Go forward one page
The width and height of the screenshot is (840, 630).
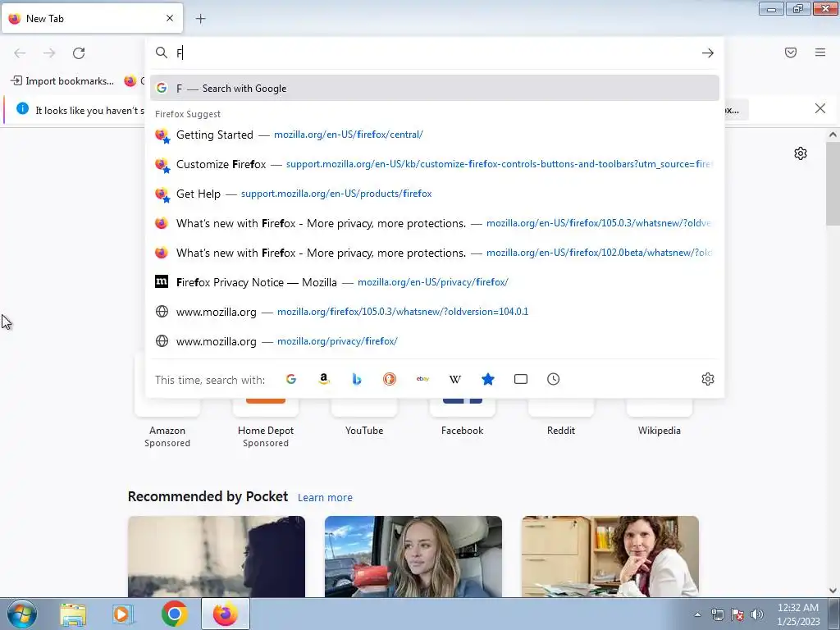click(x=49, y=52)
